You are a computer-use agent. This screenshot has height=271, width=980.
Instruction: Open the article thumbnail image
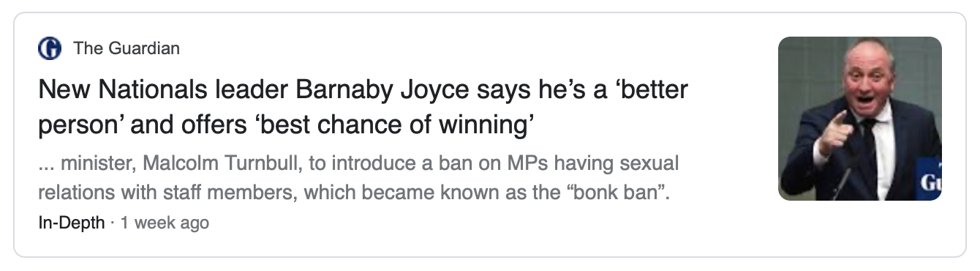tap(860, 119)
